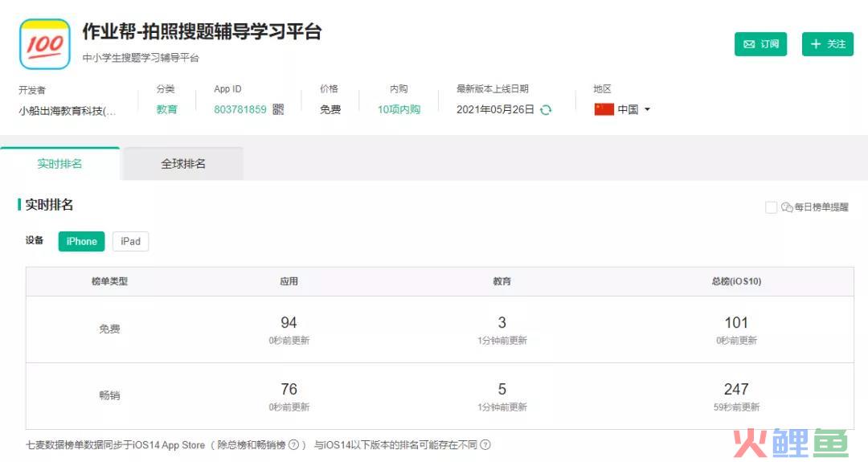
Task: Click the 免费 row label
Action: pos(109,329)
